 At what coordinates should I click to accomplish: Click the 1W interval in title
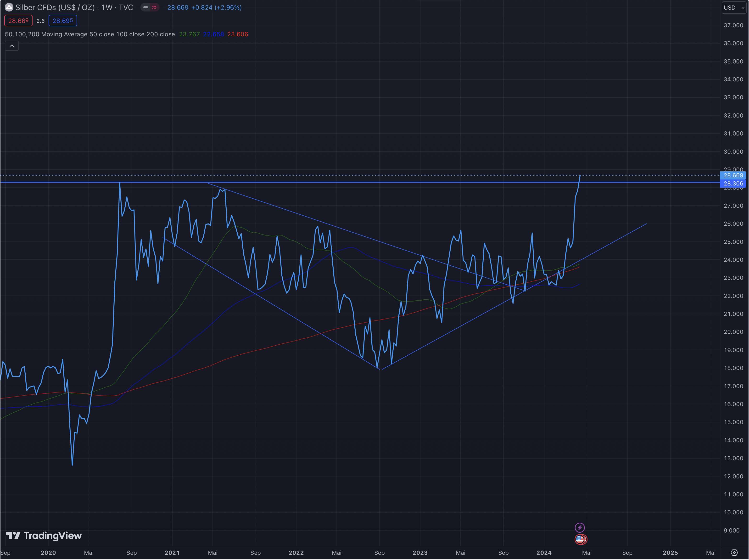click(107, 7)
